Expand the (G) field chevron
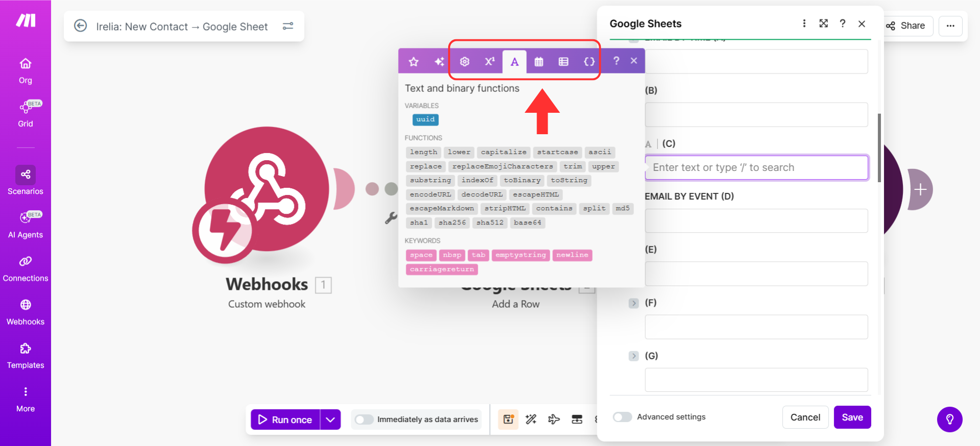The height and width of the screenshot is (446, 980). tap(633, 356)
